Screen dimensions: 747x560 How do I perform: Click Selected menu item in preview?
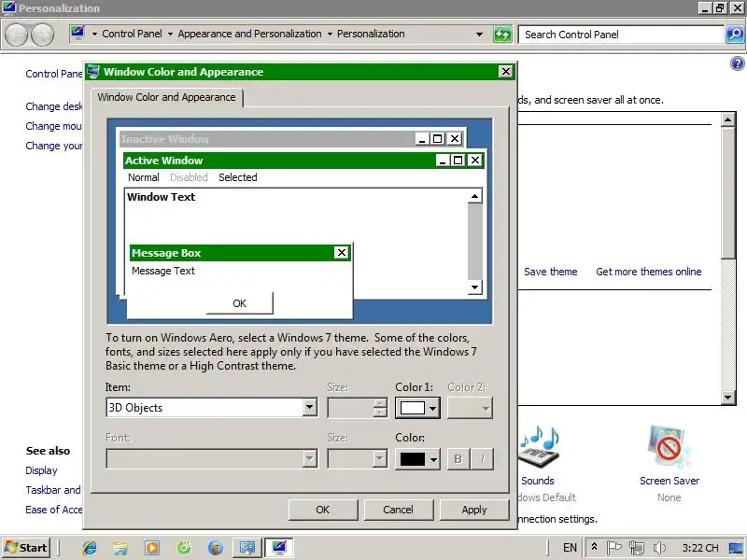click(238, 177)
